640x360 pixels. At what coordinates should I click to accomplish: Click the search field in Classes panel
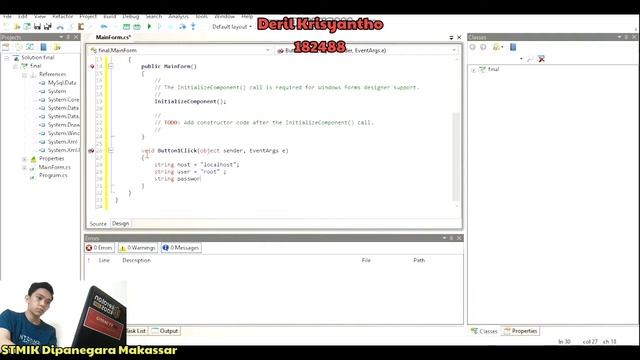495,59
